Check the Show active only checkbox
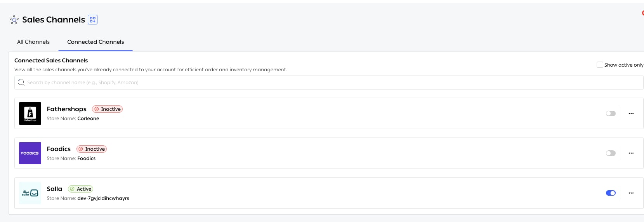Image resolution: width=644 pixels, height=222 pixels. tap(600, 65)
